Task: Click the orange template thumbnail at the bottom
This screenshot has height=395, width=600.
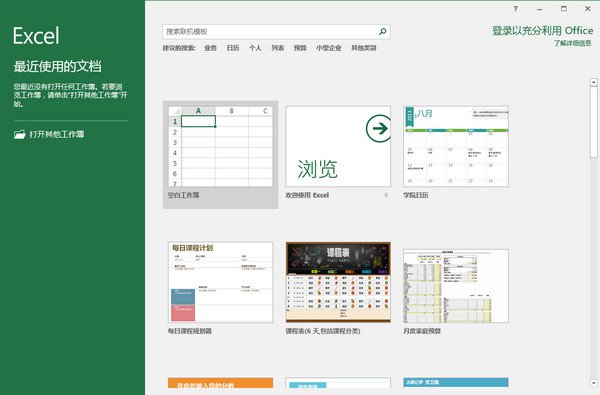Action: [220, 383]
